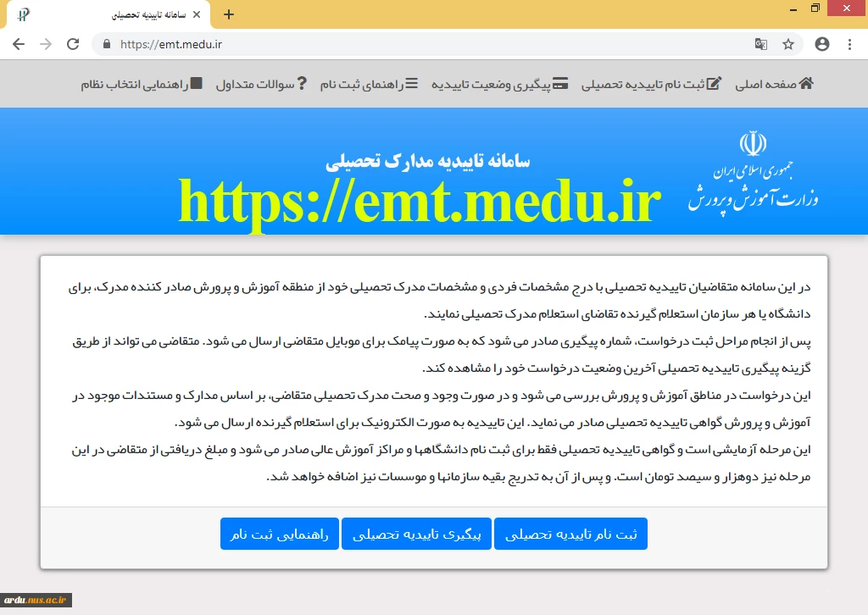Open Chrome's three-dot menu
This screenshot has width=868, height=615.
tap(849, 44)
